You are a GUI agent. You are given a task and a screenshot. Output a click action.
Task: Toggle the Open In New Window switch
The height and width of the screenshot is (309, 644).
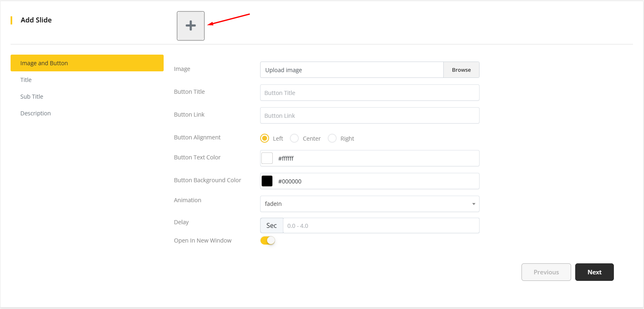click(x=268, y=241)
